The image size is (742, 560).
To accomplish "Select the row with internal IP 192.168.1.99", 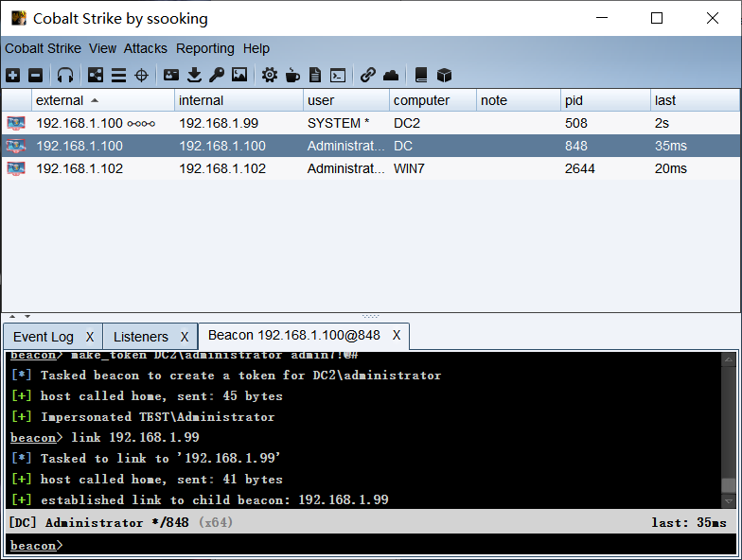I will click(371, 123).
